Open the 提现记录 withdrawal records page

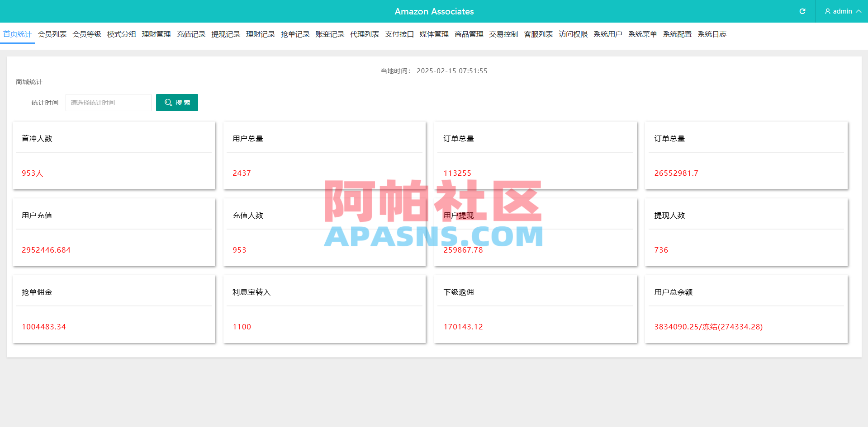[225, 34]
